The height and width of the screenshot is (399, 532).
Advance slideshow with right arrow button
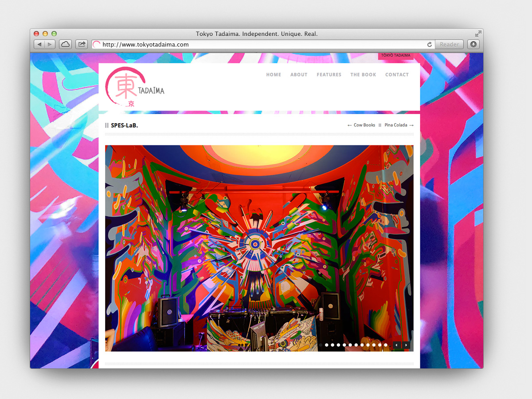pyautogui.click(x=406, y=345)
